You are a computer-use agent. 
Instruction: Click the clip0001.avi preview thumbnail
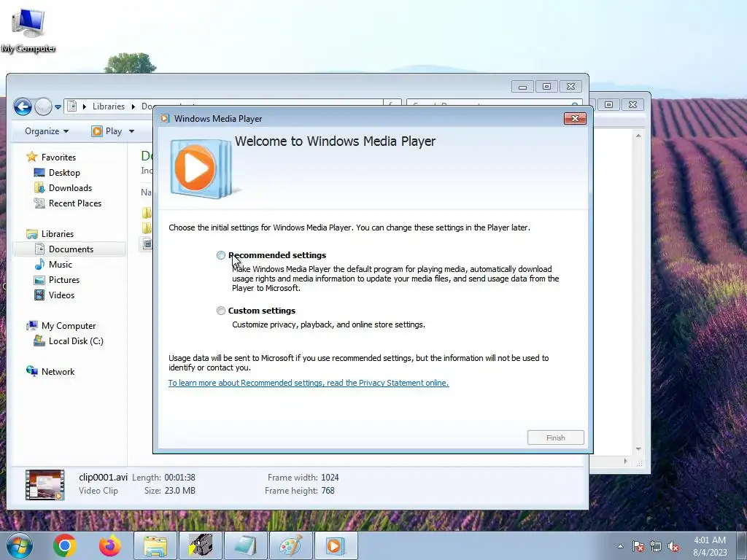(x=44, y=485)
